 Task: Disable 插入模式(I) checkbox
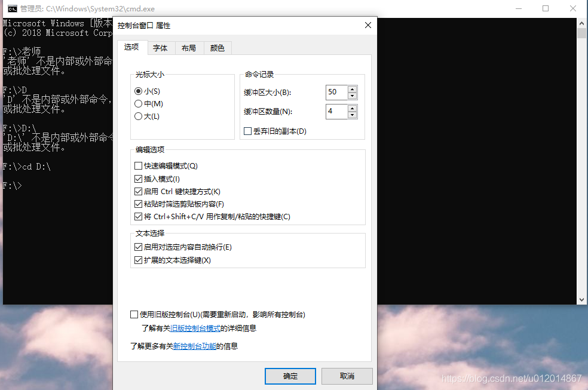tap(138, 179)
